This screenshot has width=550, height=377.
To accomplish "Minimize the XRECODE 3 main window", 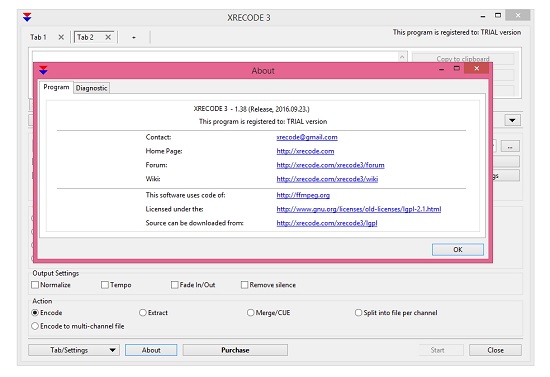I will (483, 16).
